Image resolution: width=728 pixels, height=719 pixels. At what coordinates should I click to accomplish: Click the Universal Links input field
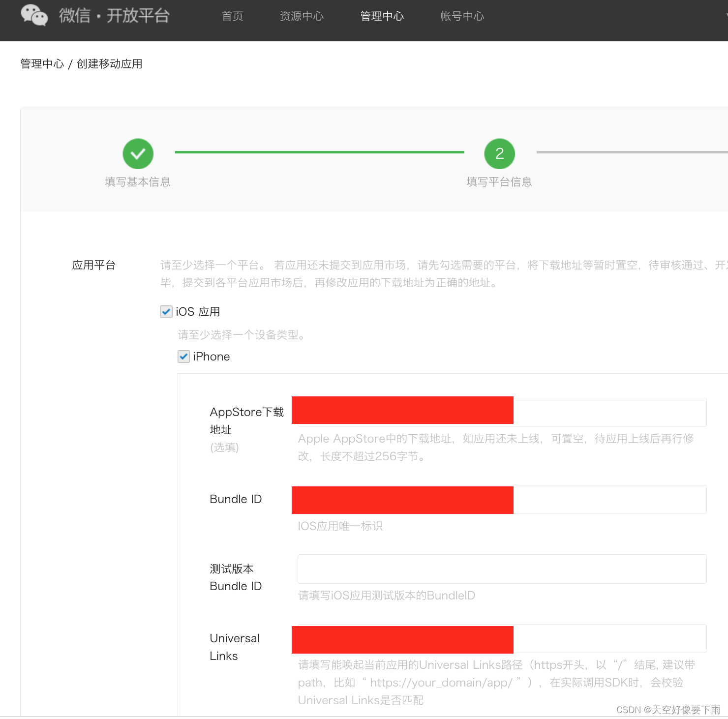pyautogui.click(x=502, y=639)
